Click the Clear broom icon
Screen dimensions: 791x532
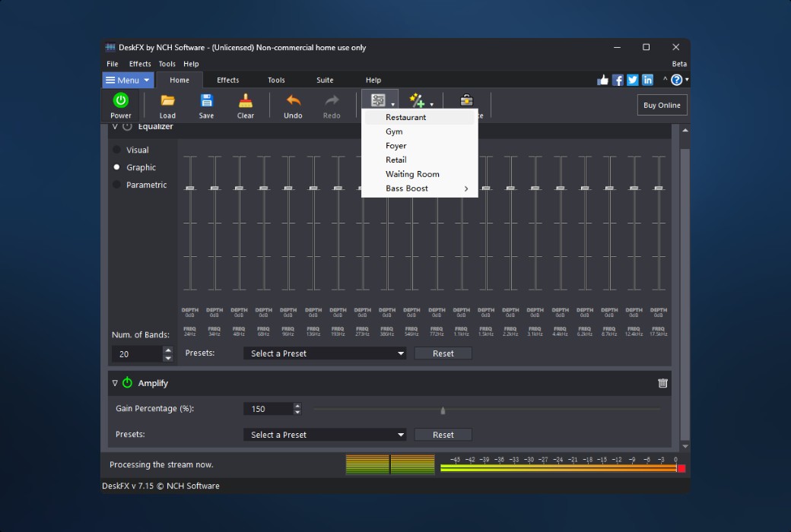(245, 100)
